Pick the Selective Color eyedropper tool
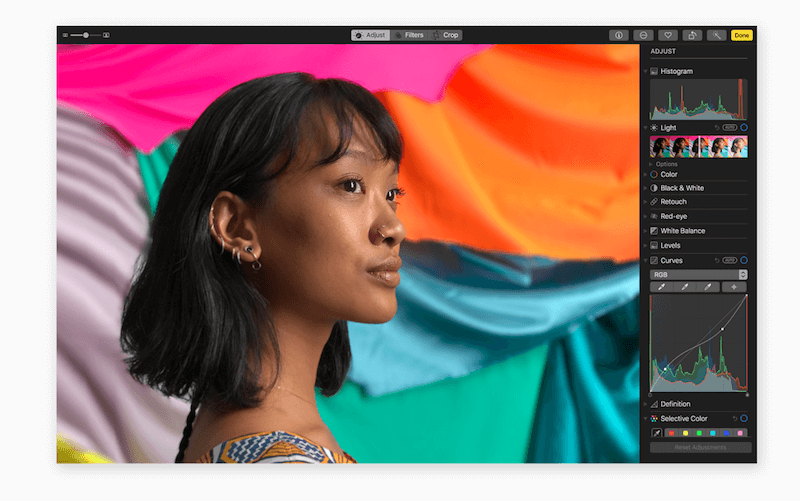 point(656,433)
